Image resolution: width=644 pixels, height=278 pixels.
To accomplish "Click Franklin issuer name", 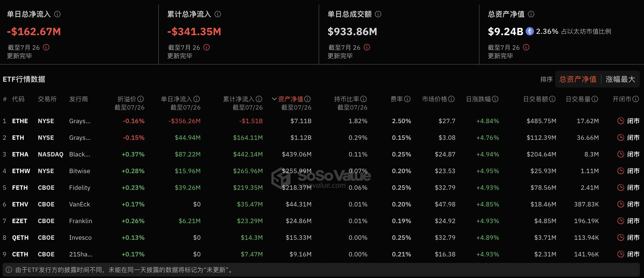I will 81,221.
